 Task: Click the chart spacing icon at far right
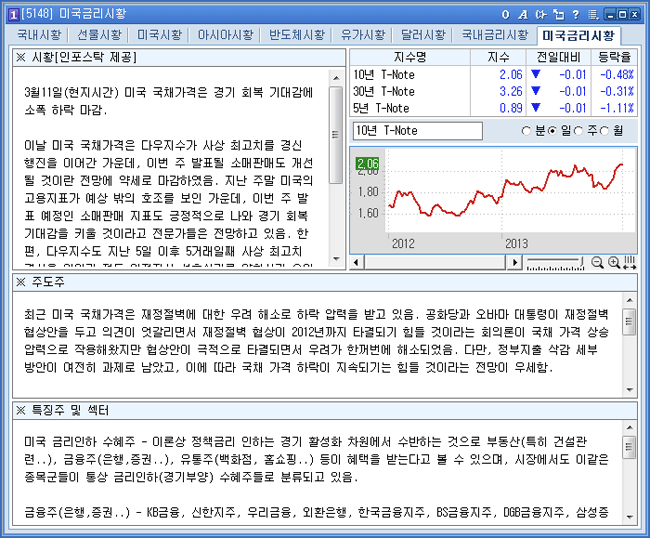[x=629, y=262]
